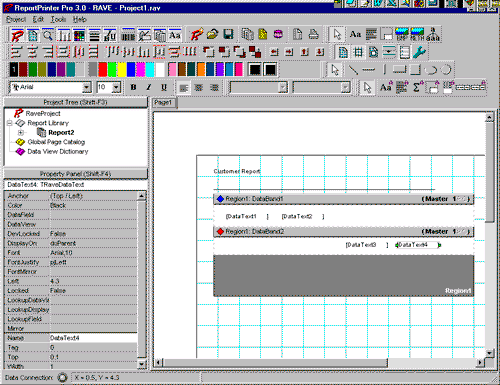This screenshot has height=385, width=500.
Task: Select the circle drawing tool
Action: [446, 70]
